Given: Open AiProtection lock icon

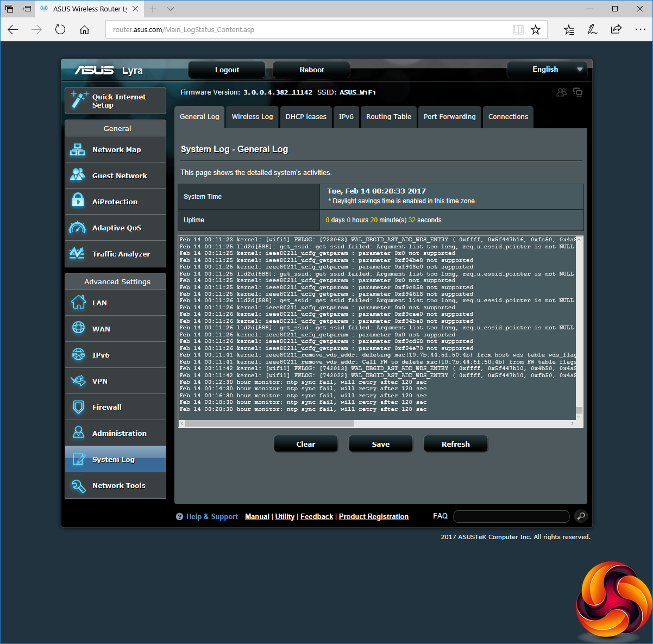Looking at the screenshot, I should click(78, 202).
